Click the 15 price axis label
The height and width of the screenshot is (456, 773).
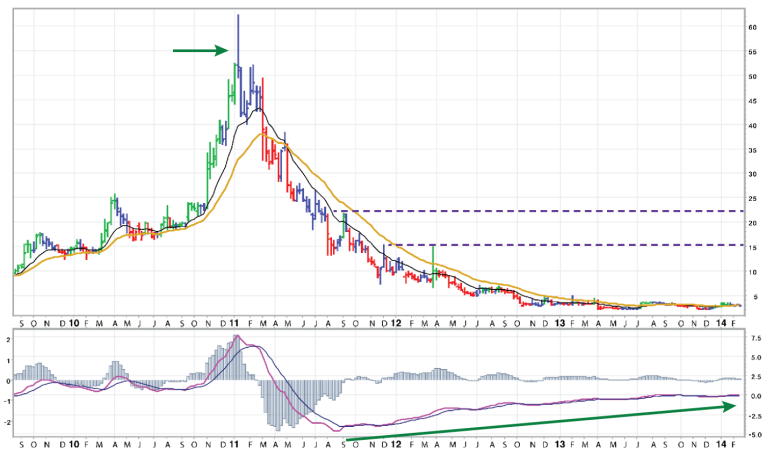pyautogui.click(x=752, y=247)
